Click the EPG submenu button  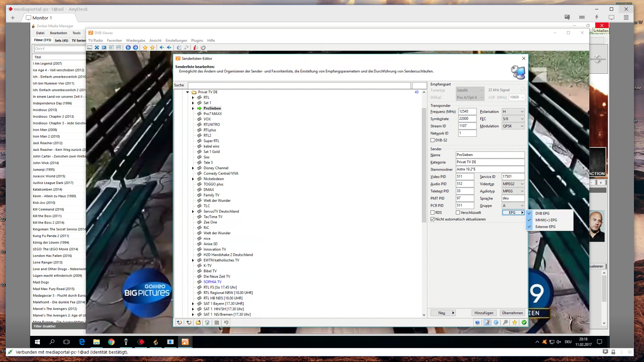pyautogui.click(x=513, y=213)
